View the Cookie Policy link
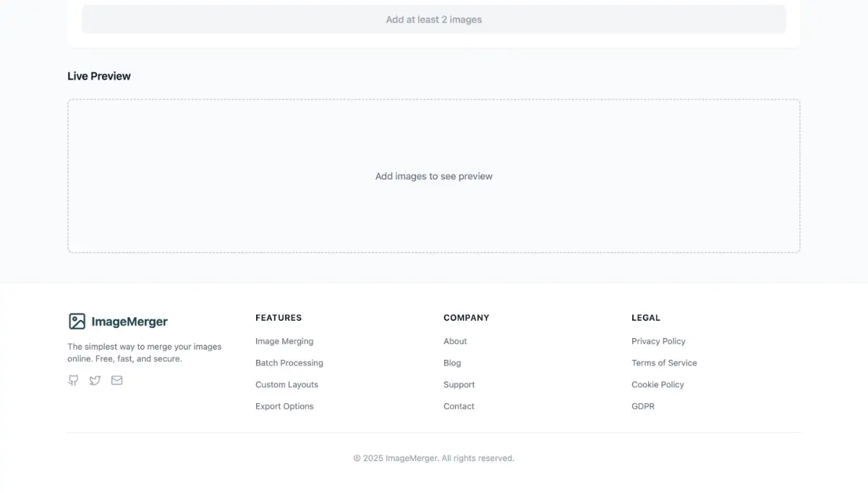The width and height of the screenshot is (868, 493). [658, 384]
